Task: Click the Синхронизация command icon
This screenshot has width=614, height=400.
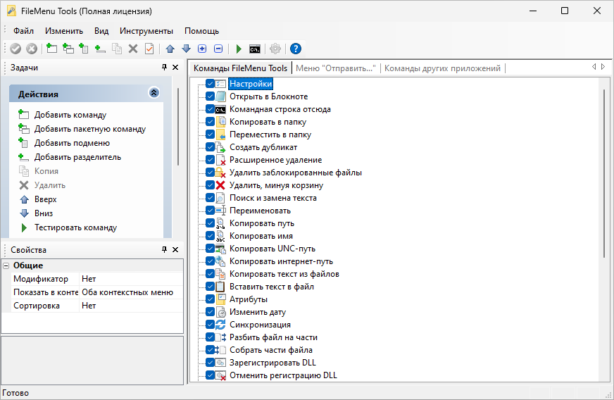Action: pos(220,324)
